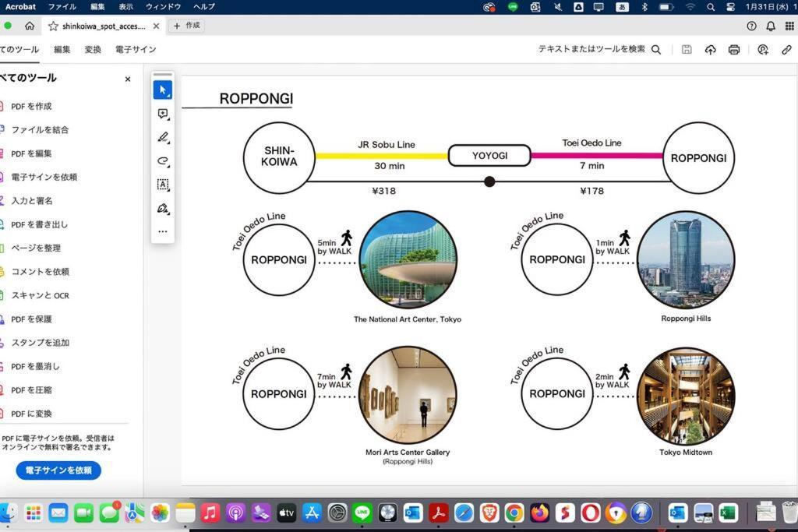Click the 作成 new tab button
Image resolution: width=798 pixels, height=532 pixels.
[x=186, y=26]
